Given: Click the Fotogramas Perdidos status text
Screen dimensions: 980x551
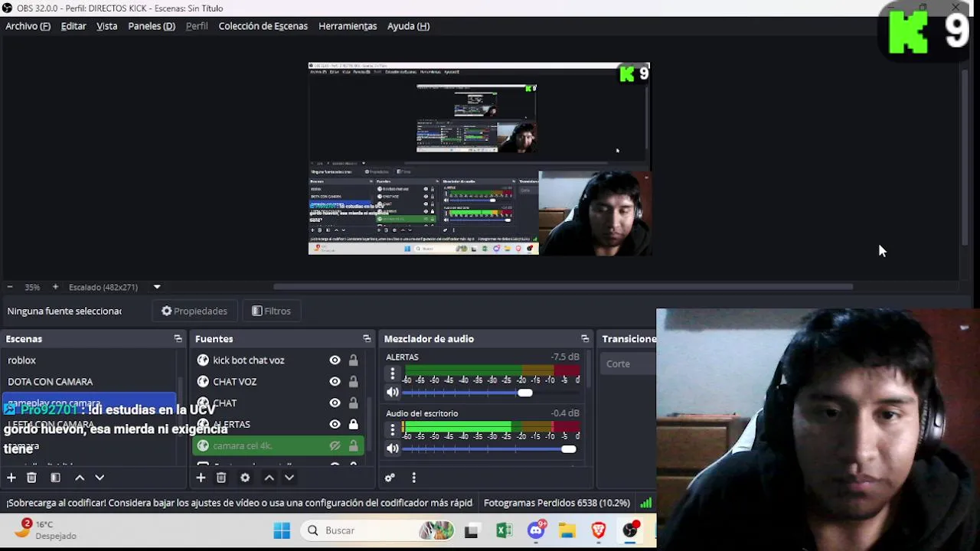Looking at the screenshot, I should pyautogui.click(x=557, y=503).
